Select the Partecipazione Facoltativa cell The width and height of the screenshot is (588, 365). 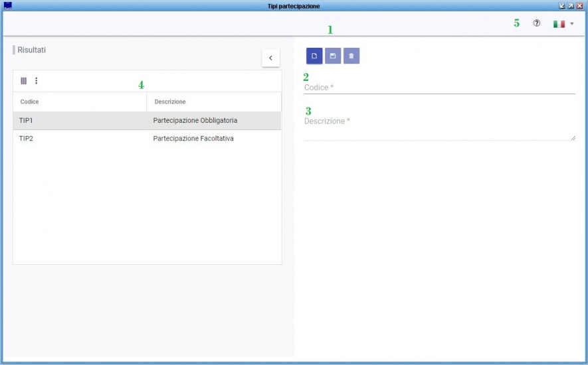pos(214,139)
